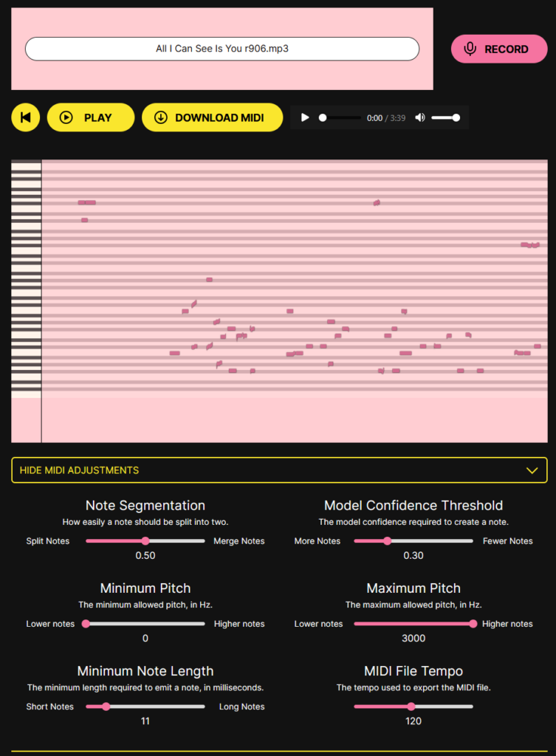The height and width of the screenshot is (756, 556).
Task: Click the audio player play triangle icon
Action: 305,117
